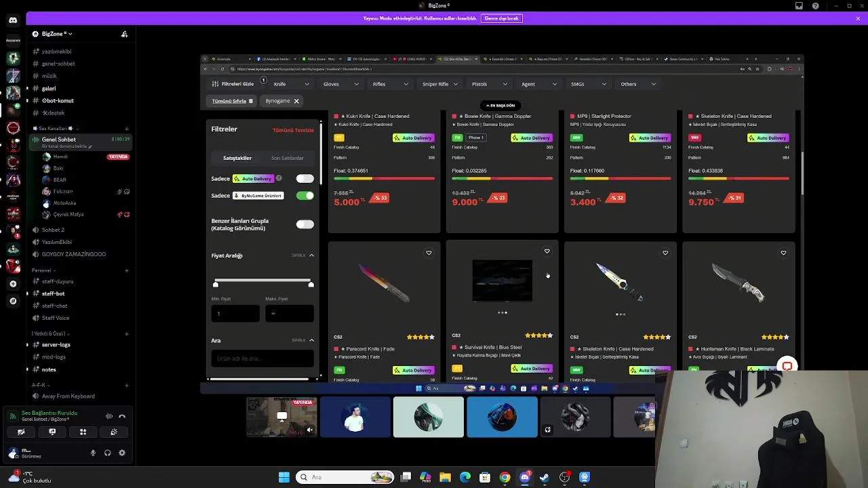Unmute the streamed YAYINDA preview sound
The image size is (868, 488).
tap(310, 430)
